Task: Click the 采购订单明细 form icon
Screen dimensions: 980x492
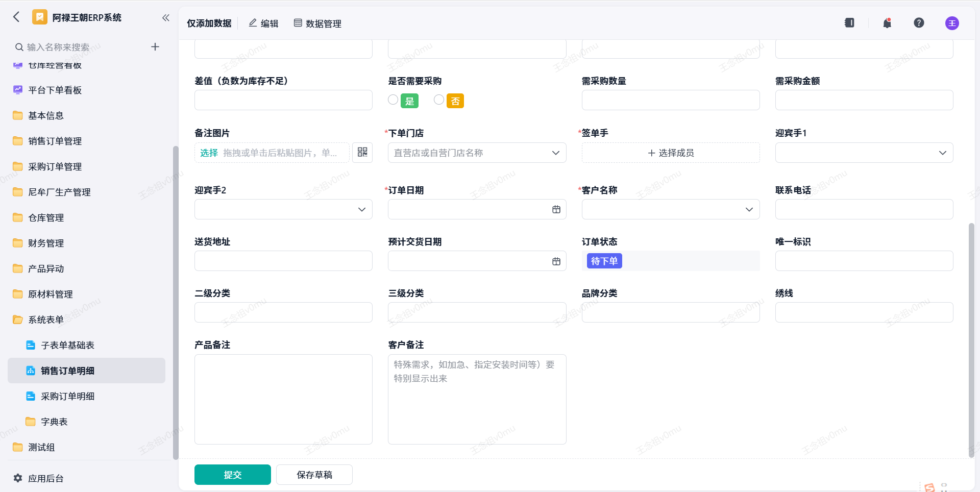Action: tap(31, 396)
